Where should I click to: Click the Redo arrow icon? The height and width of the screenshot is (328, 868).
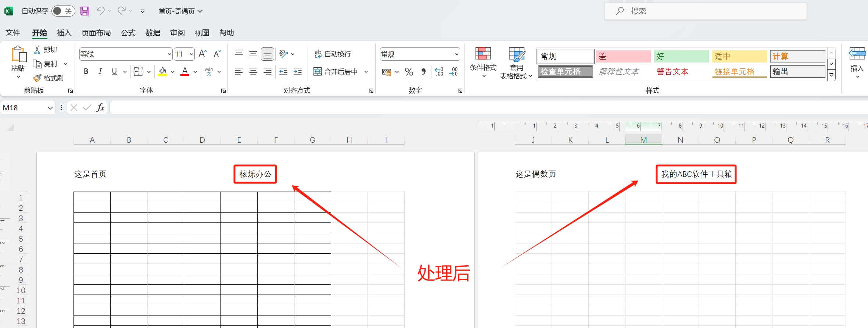coord(122,11)
